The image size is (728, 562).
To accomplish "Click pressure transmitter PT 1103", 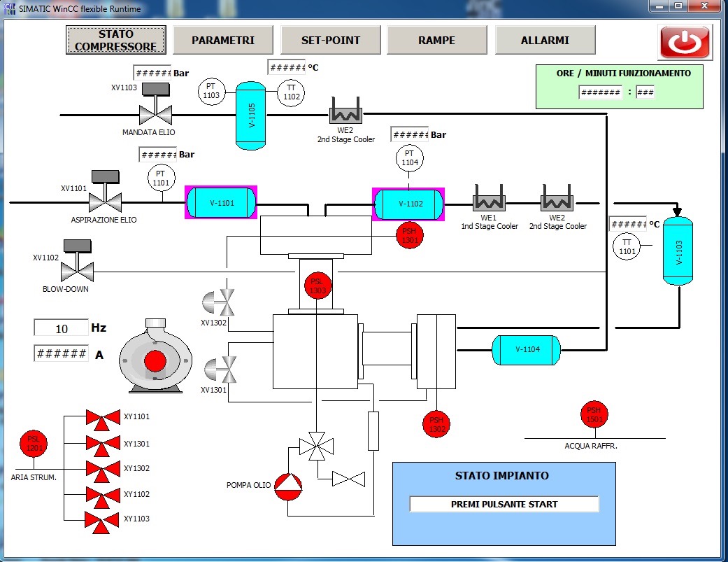I will (x=211, y=91).
